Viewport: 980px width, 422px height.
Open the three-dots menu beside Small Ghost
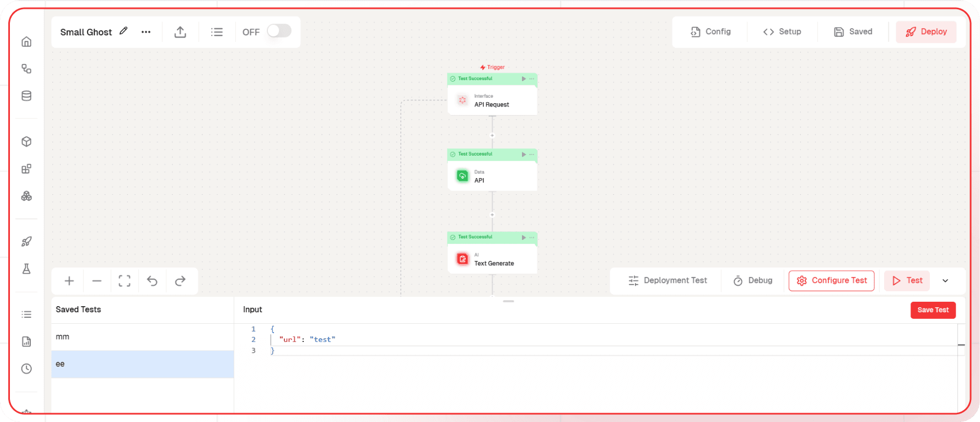click(146, 32)
